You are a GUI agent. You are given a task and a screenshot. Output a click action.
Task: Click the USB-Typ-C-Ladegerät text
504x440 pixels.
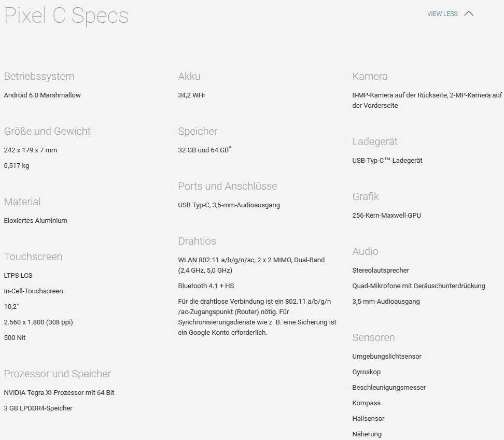pyautogui.click(x=387, y=161)
